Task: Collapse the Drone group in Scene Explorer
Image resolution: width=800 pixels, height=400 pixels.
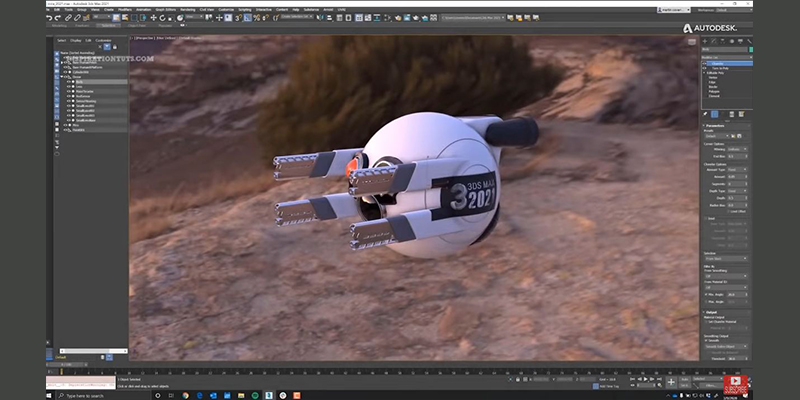Action: (x=62, y=77)
